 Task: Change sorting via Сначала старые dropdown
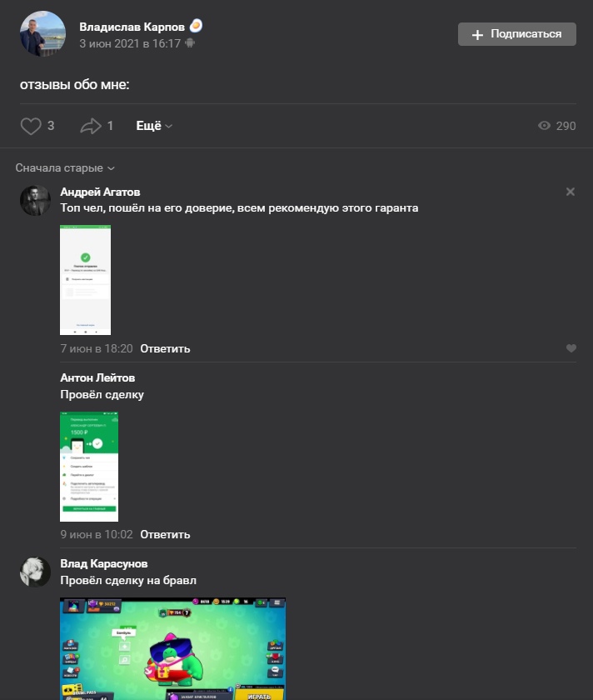(x=65, y=167)
